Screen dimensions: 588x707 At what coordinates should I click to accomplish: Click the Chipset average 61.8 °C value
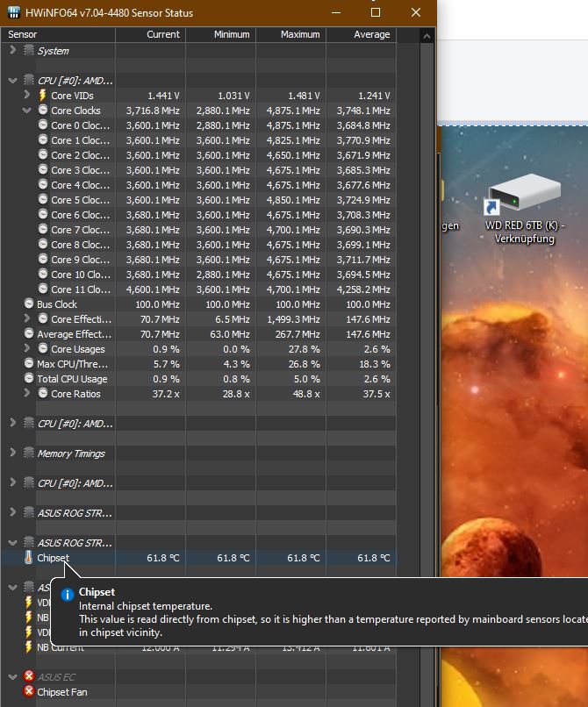click(374, 558)
